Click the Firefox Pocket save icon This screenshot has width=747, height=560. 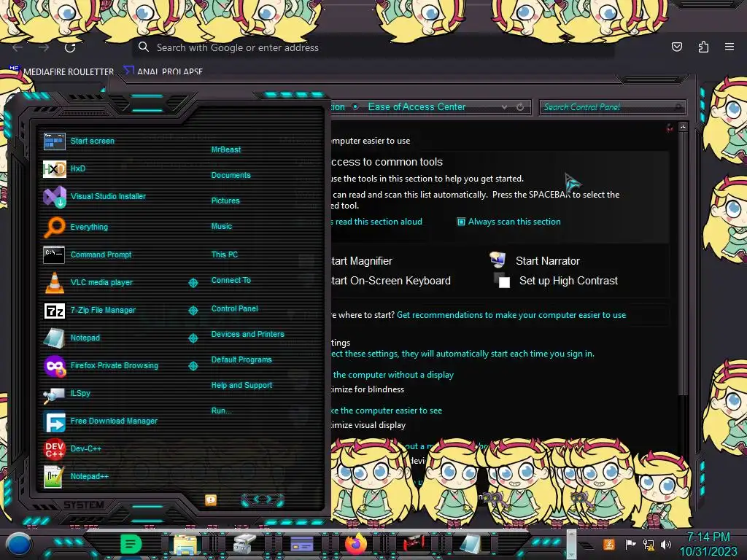click(x=676, y=47)
